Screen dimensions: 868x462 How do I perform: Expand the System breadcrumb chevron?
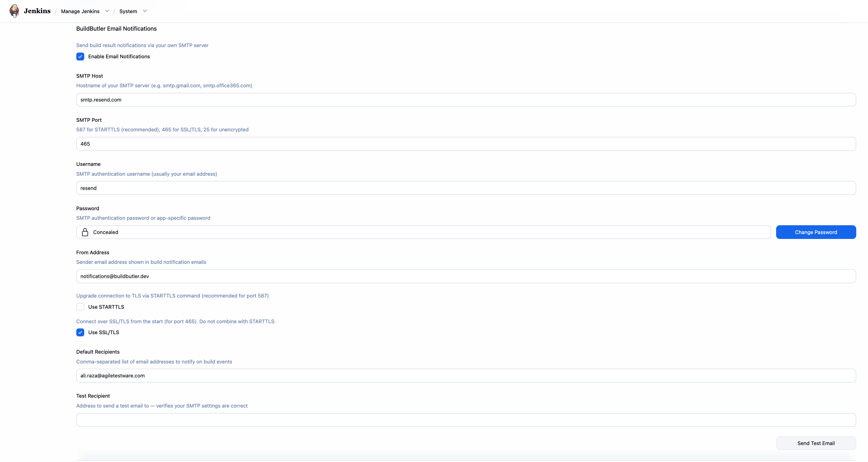click(145, 11)
